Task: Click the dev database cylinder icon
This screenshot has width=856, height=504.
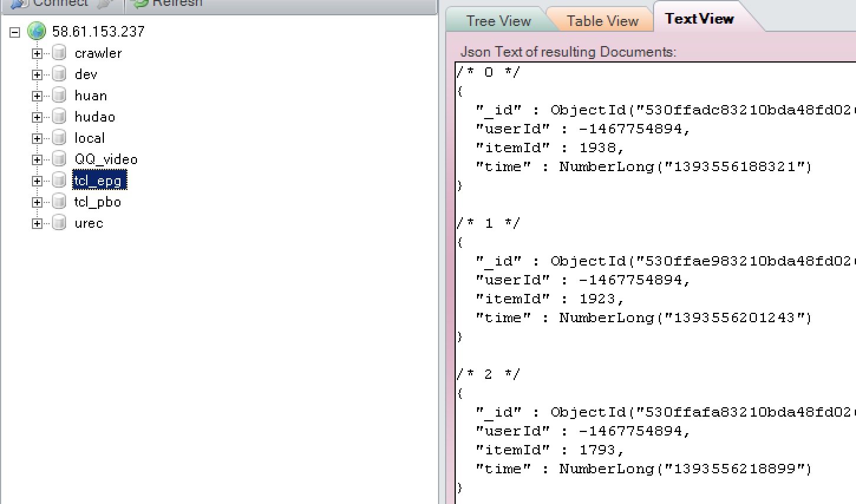Action: click(x=59, y=74)
